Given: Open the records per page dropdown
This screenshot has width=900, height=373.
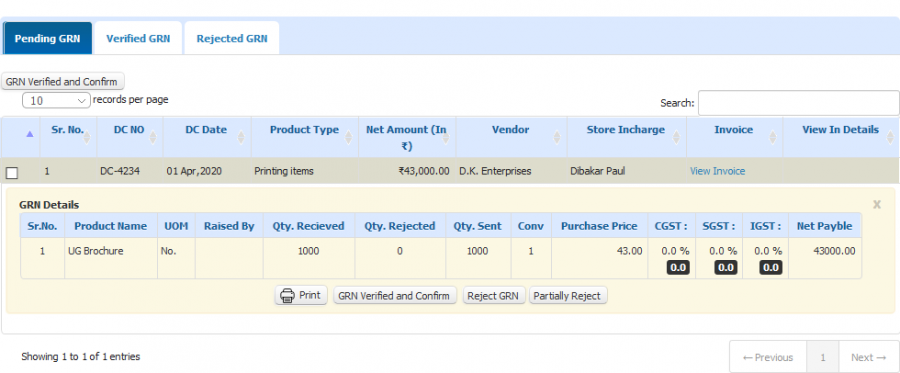Looking at the screenshot, I should (56, 100).
